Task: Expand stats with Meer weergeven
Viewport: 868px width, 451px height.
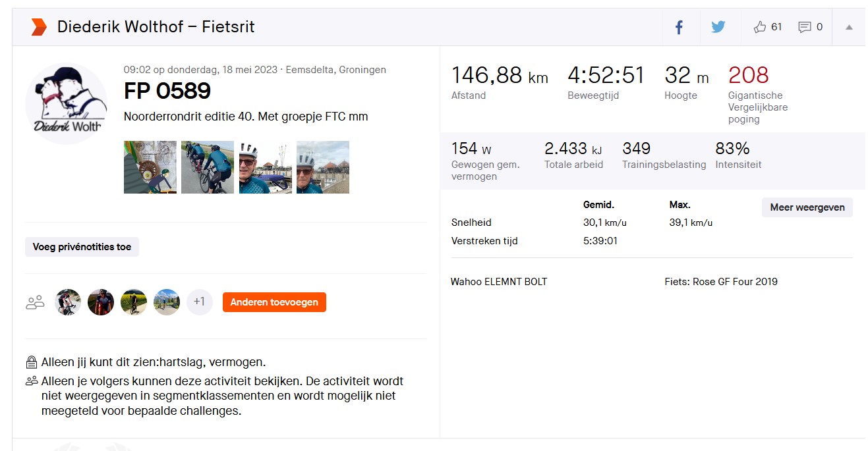Action: pyautogui.click(x=807, y=207)
